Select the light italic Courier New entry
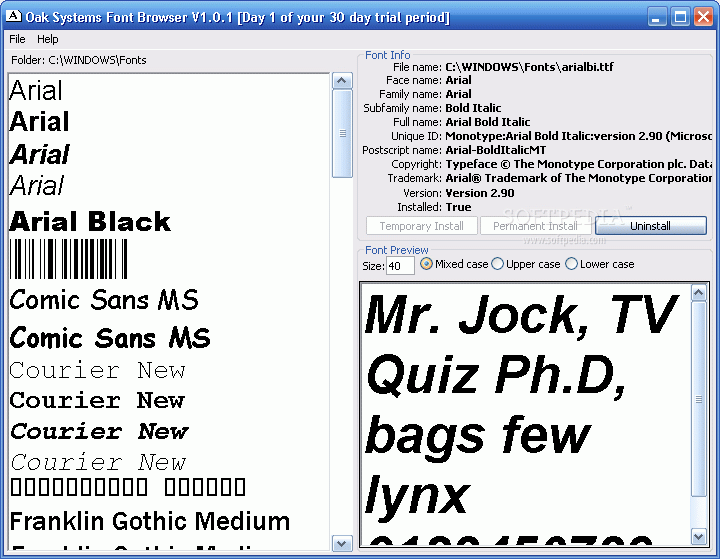Image resolution: width=720 pixels, height=559 pixels. pyautogui.click(x=98, y=462)
